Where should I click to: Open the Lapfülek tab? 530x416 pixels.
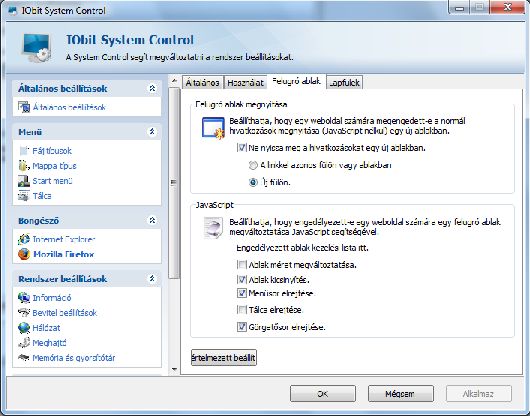coord(345,82)
